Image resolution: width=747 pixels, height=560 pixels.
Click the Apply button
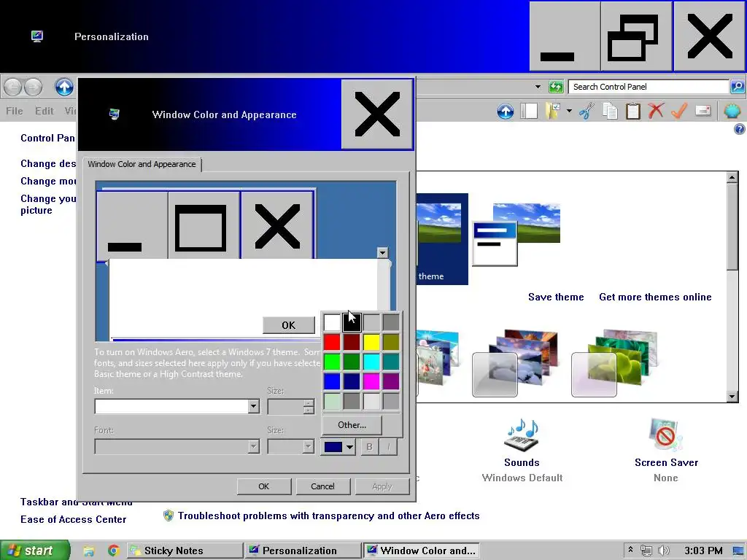tap(382, 486)
